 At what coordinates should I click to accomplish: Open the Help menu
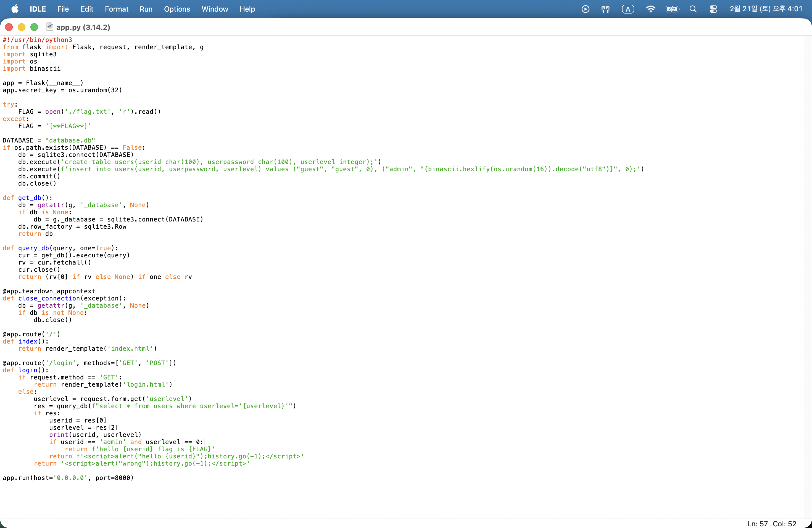tap(247, 9)
